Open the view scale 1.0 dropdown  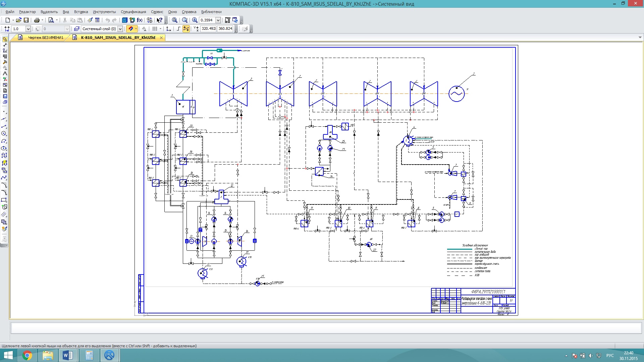(28, 29)
